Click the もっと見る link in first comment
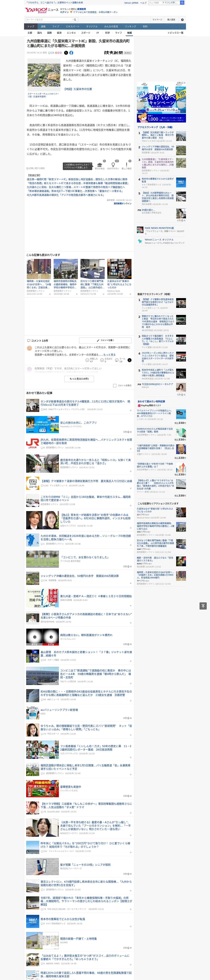This screenshot has width=210, height=980. click(109, 355)
